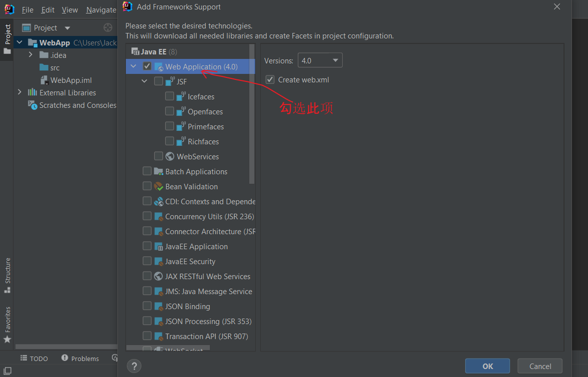Open the File menu
This screenshot has width=588, height=377.
point(27,10)
